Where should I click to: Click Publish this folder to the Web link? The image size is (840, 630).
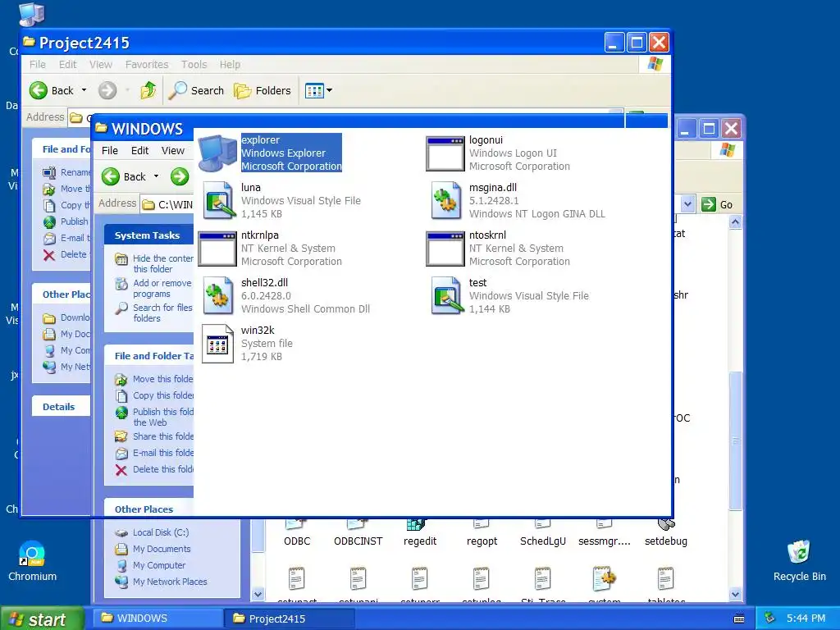click(163, 417)
